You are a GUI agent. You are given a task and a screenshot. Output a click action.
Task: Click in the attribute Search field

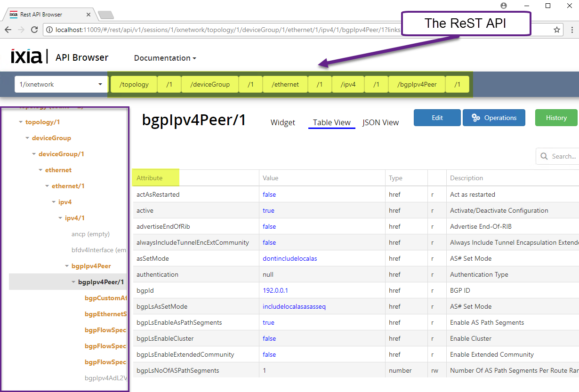(x=563, y=156)
